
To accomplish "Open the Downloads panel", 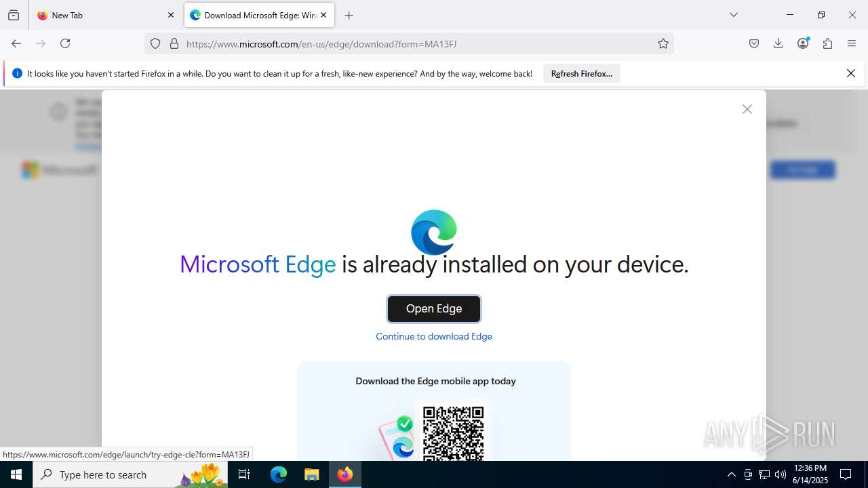I will point(778,43).
